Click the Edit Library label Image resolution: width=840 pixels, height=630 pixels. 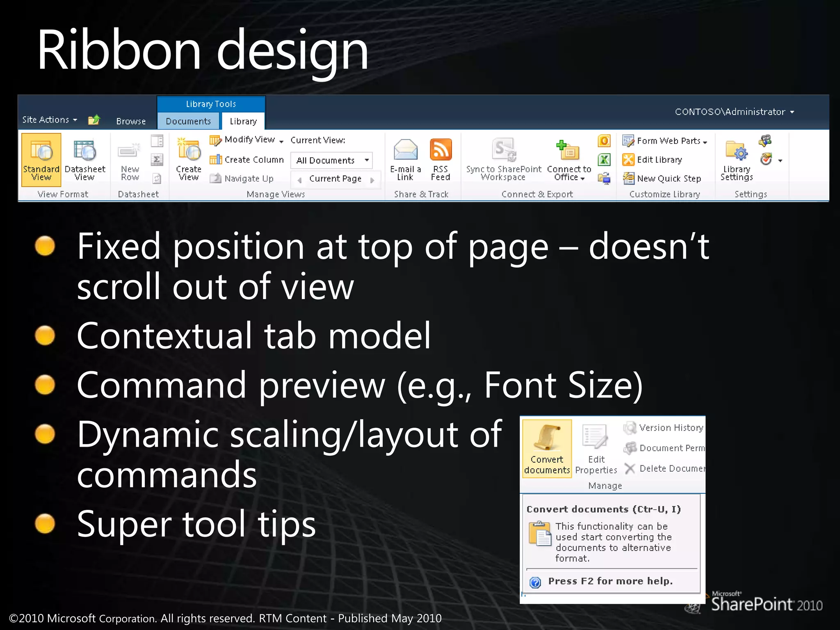[660, 160]
